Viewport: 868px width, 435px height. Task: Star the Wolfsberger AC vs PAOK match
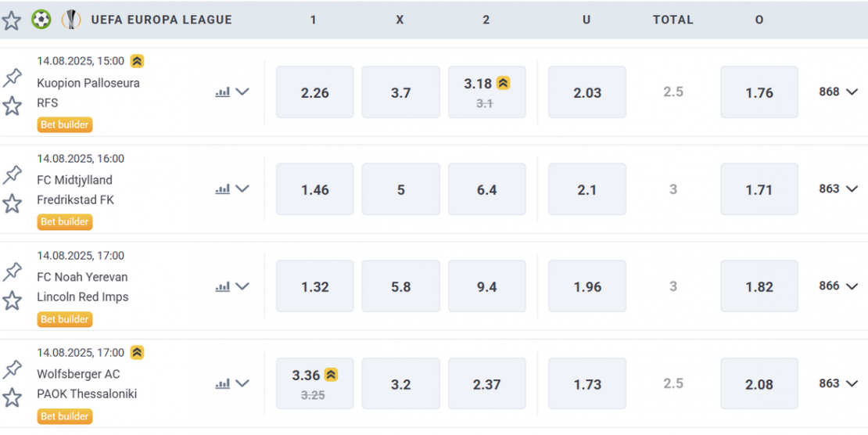(13, 397)
